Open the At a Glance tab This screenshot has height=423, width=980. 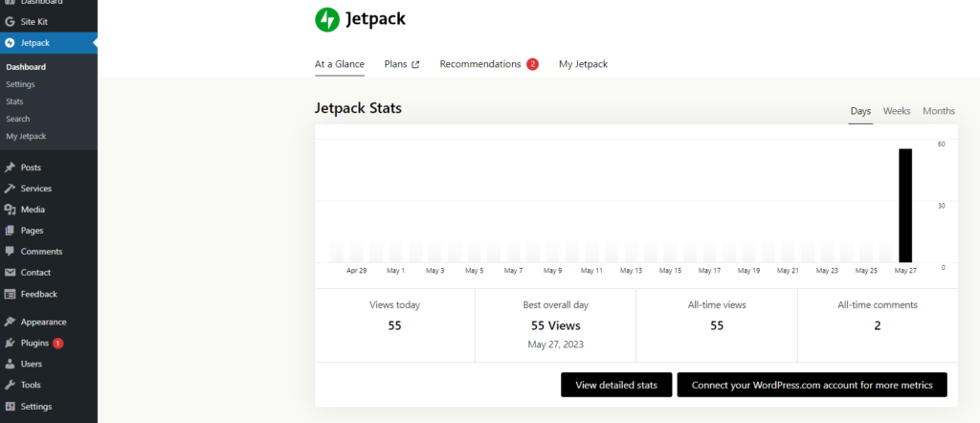pos(340,64)
